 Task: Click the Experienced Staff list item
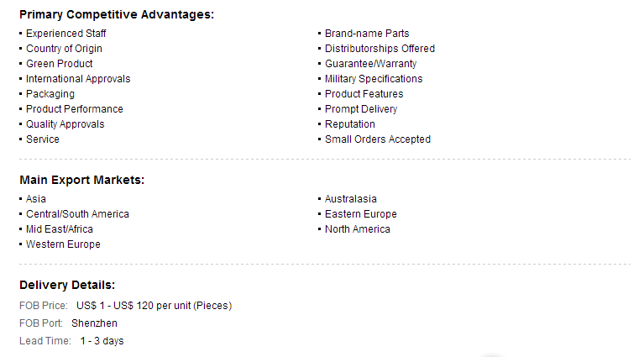pyautogui.click(x=66, y=34)
